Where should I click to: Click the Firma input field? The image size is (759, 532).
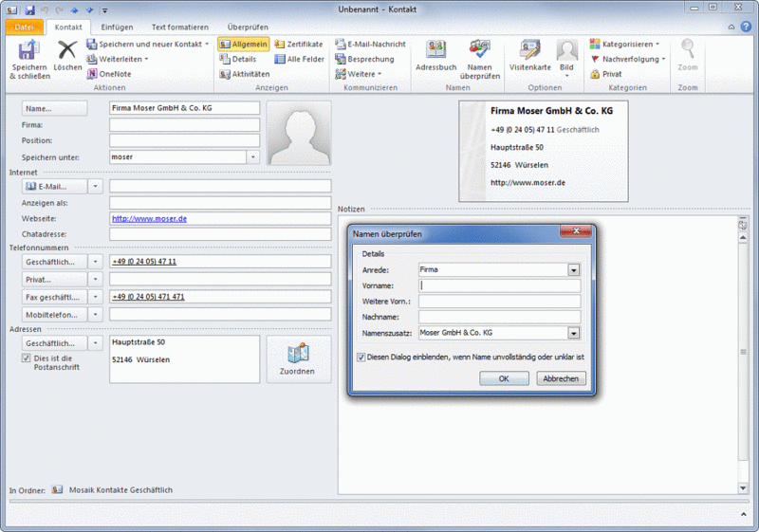click(184, 125)
